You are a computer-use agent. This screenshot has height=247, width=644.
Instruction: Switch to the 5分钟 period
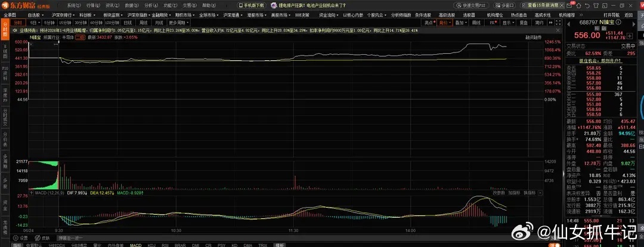[x=49, y=23]
